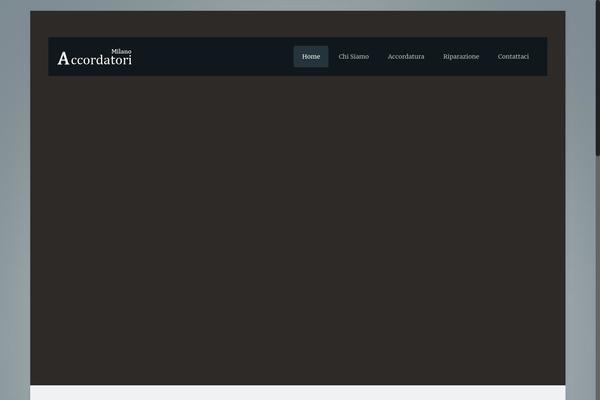Open the Riparazione menu link
The image size is (600, 400).
[461, 57]
